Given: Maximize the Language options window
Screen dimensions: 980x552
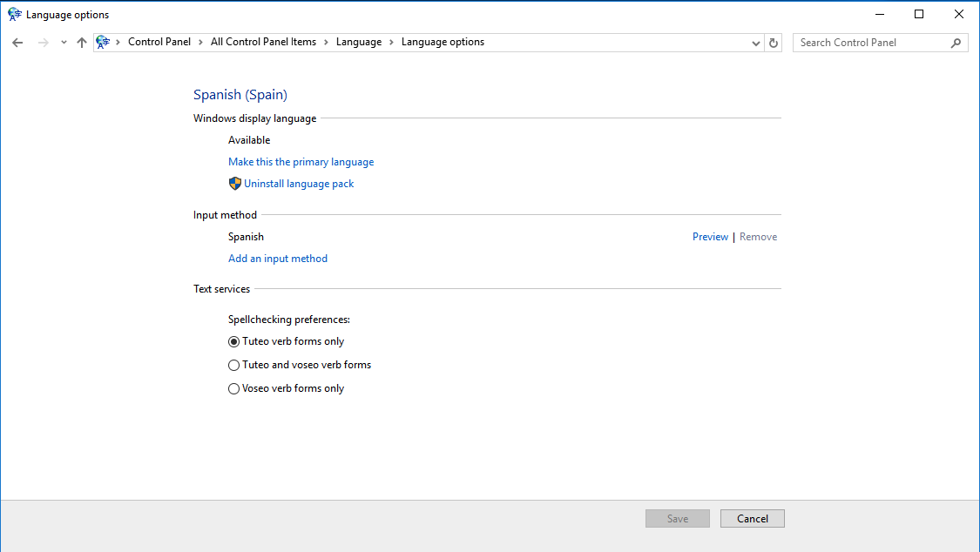Looking at the screenshot, I should (919, 14).
